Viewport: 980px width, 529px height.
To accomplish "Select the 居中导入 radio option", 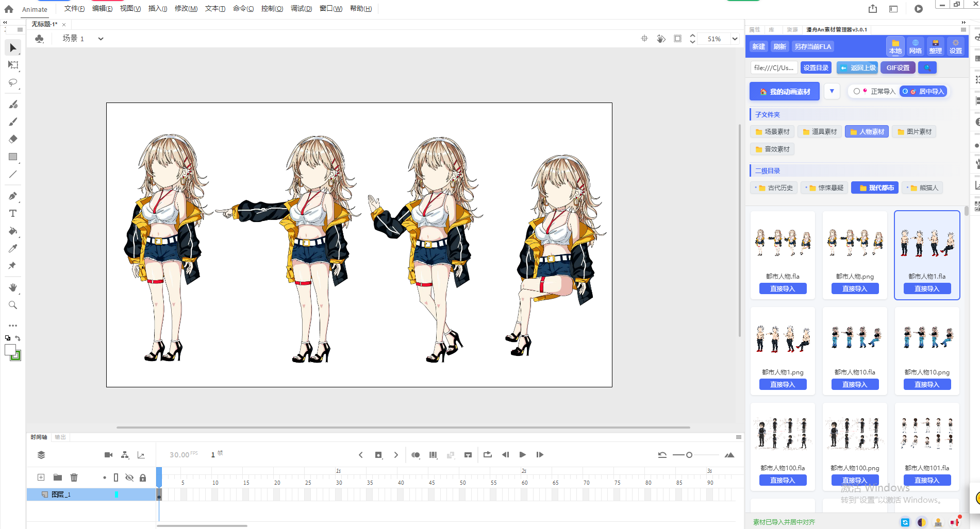I will coord(905,91).
